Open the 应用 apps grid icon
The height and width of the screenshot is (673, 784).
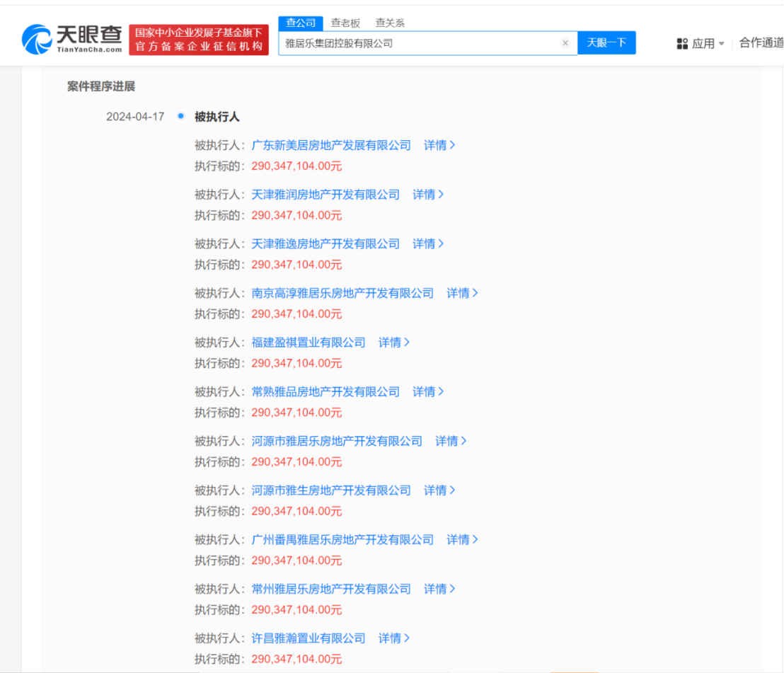pyautogui.click(x=681, y=42)
